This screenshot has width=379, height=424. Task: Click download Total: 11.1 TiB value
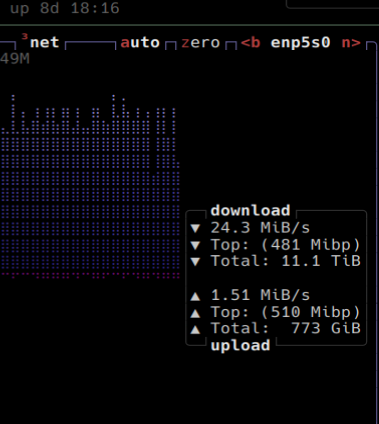click(x=286, y=261)
